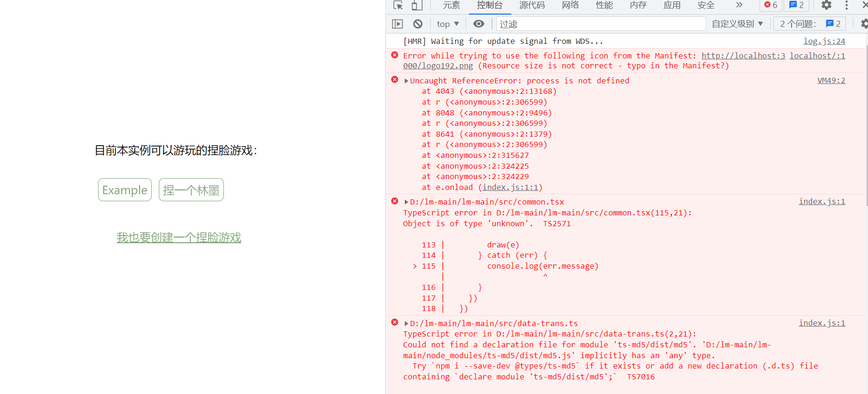Open the console settings gear icon
Viewport: 868px width, 394px height.
(864, 24)
